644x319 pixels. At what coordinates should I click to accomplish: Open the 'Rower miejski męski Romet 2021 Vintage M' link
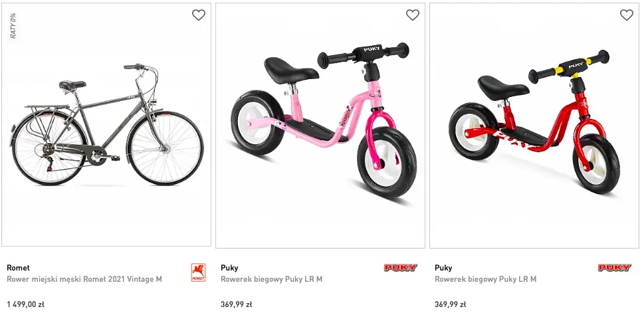coord(84,279)
